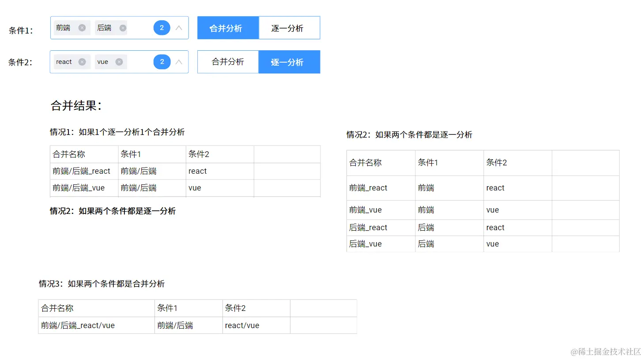The width and height of the screenshot is (644, 359).
Task: Collapse the 条件2 select dropdown arrow
Action: [179, 62]
